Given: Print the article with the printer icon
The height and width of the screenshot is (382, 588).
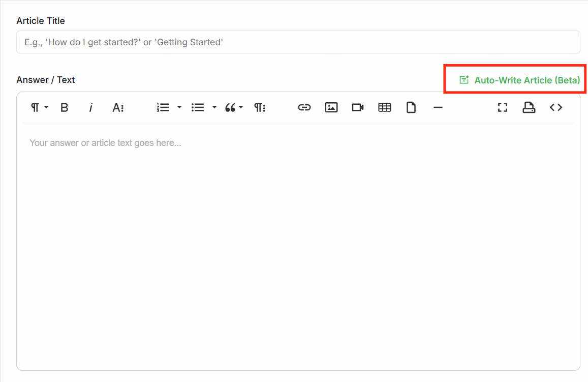Looking at the screenshot, I should 529,107.
